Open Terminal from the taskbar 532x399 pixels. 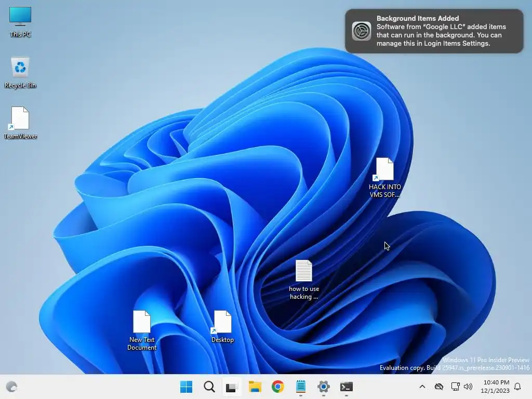point(347,387)
